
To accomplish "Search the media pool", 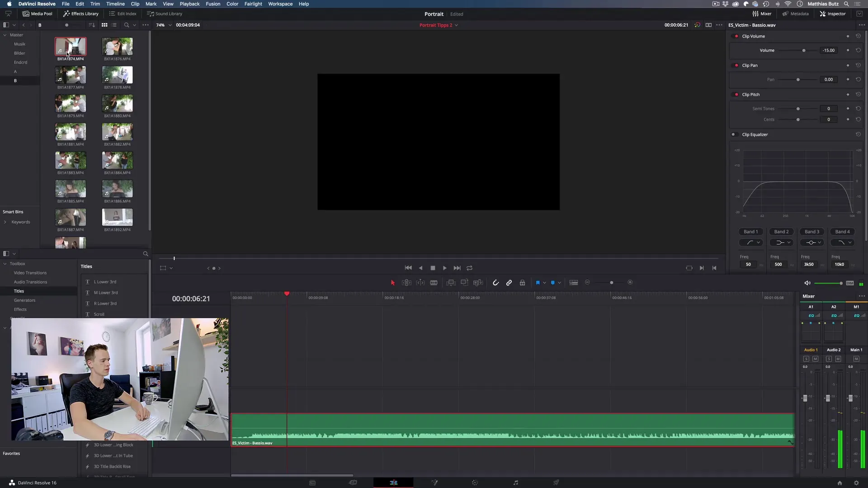I will (127, 25).
